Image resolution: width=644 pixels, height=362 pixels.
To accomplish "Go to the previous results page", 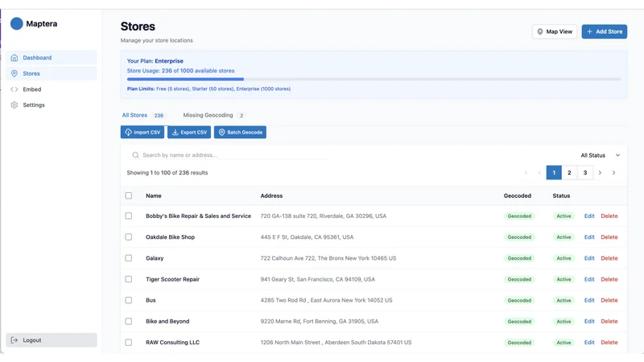I will (539, 172).
